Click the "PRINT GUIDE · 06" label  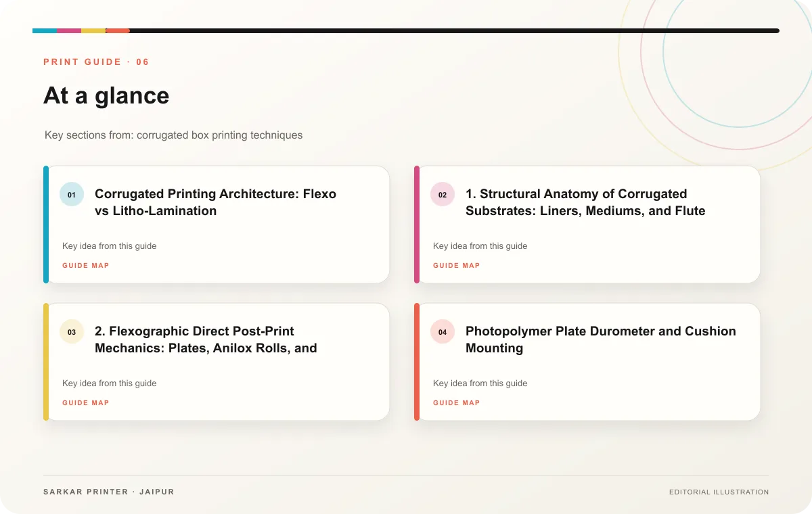(96, 62)
